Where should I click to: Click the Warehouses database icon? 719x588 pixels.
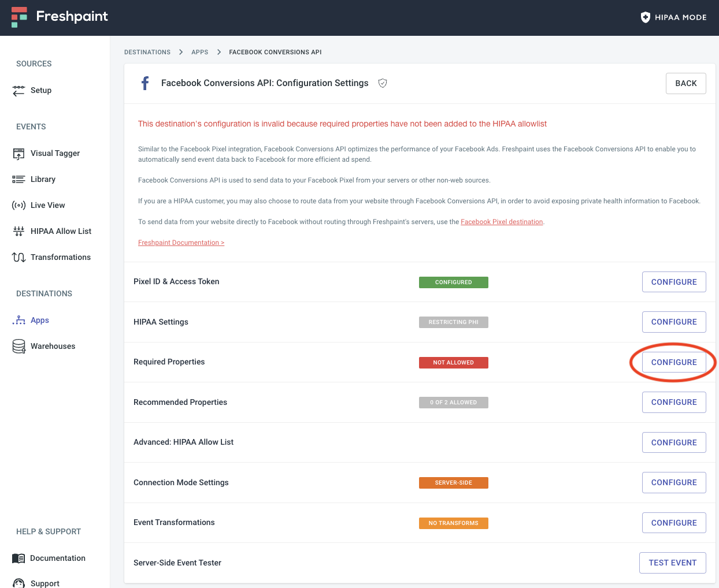[18, 347]
